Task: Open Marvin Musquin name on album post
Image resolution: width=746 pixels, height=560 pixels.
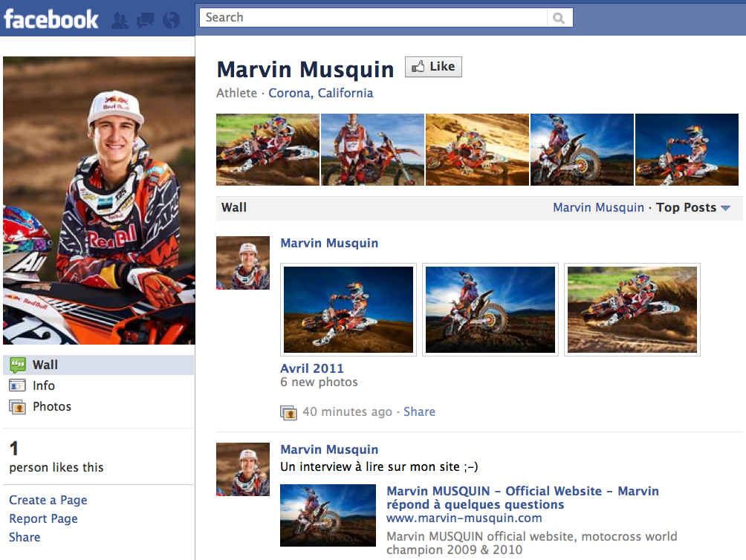Action: click(x=329, y=243)
